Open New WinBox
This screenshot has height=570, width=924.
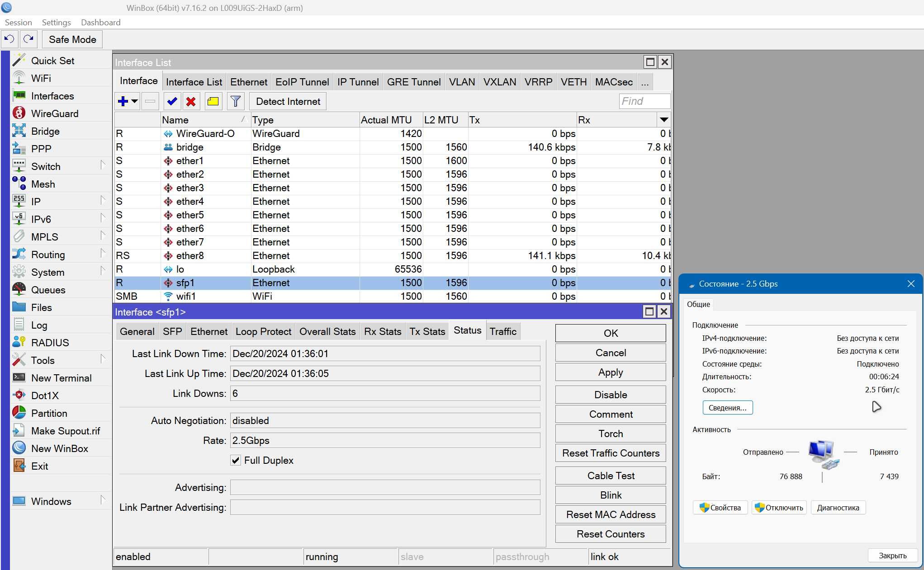59,448
